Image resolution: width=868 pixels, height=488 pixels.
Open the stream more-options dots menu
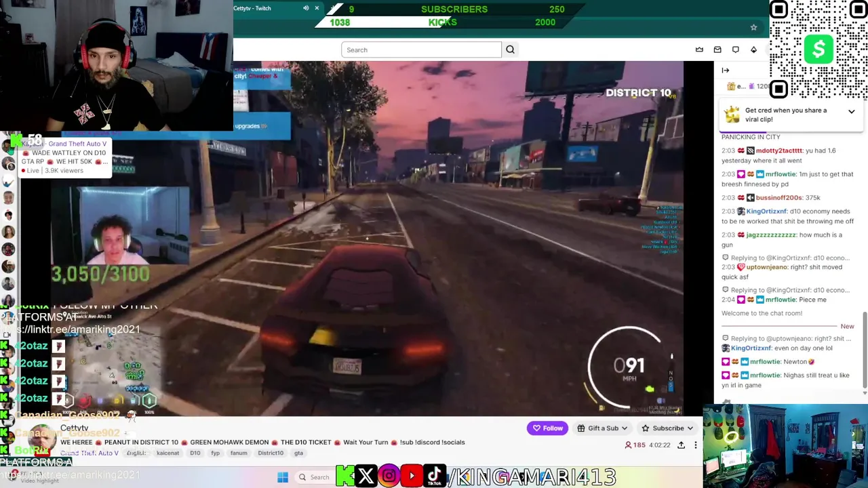click(695, 445)
